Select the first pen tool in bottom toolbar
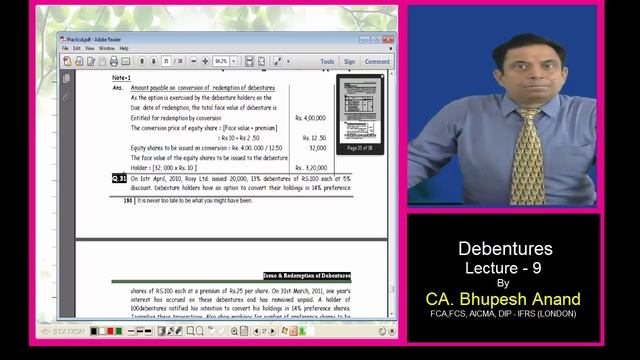 162,331
